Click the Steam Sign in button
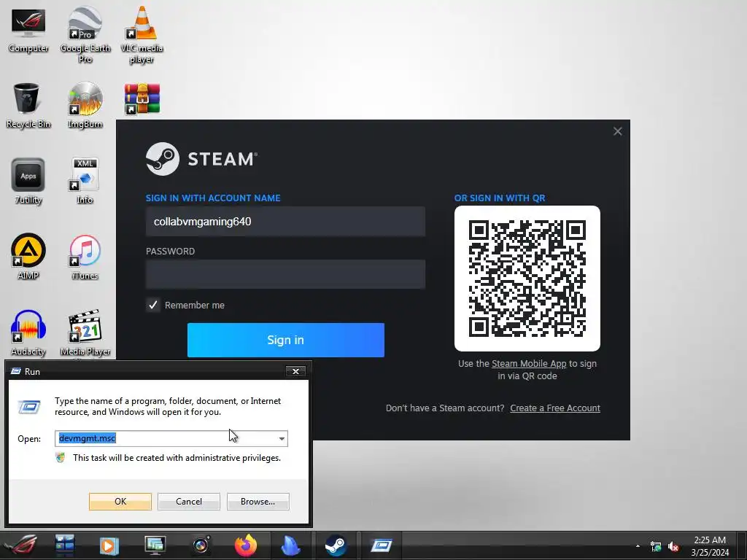 point(285,340)
